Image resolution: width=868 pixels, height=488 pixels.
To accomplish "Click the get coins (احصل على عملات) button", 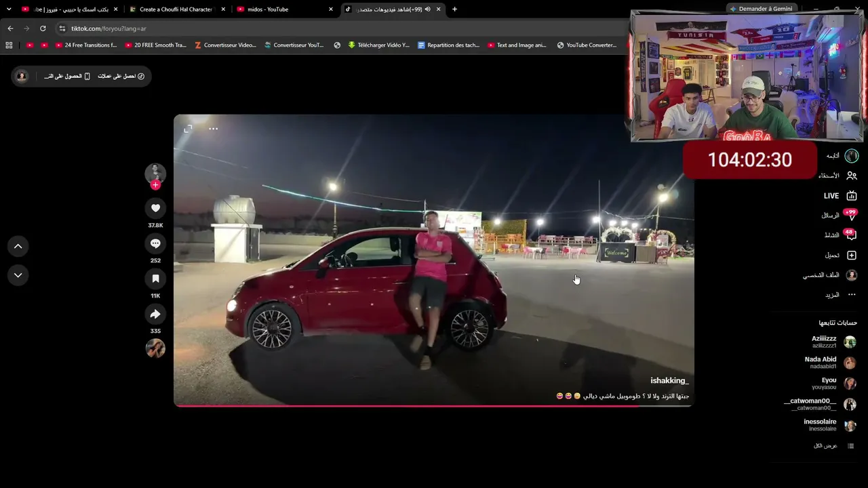I will [121, 76].
